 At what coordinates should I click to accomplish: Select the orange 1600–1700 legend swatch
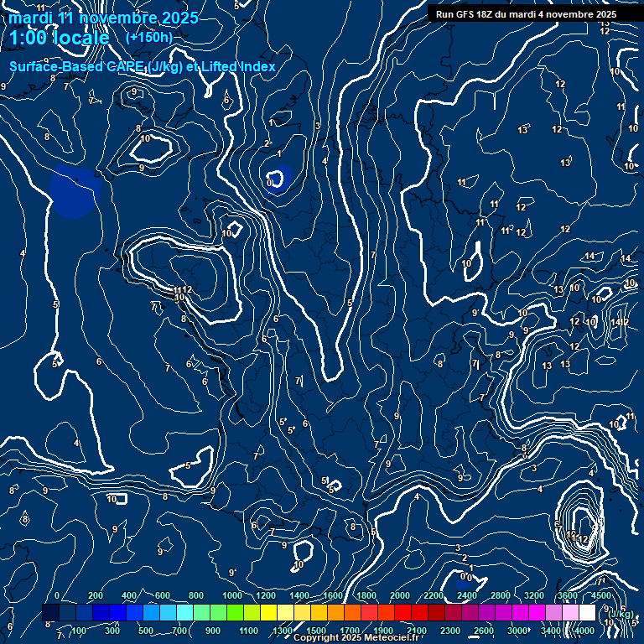pyautogui.click(x=335, y=612)
